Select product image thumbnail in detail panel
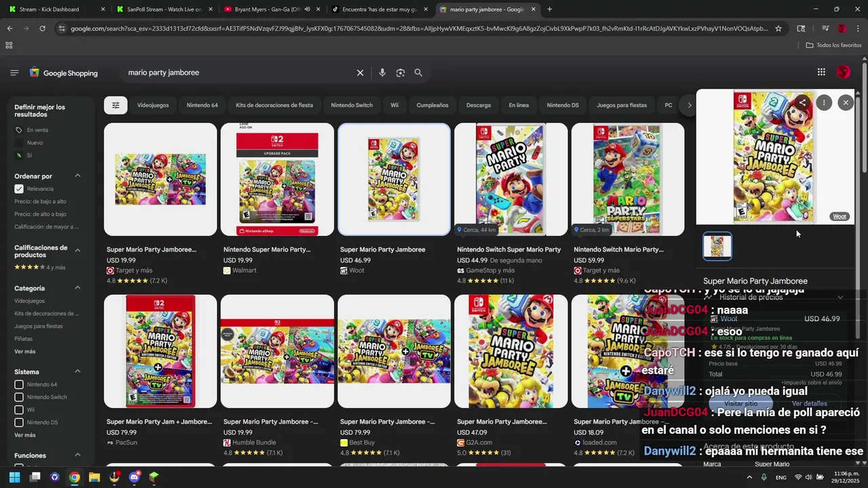 coord(717,247)
